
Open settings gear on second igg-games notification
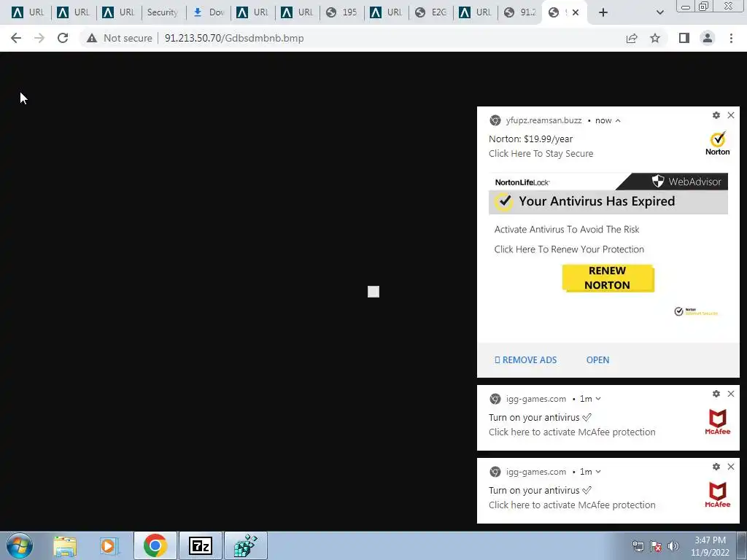coord(716,467)
